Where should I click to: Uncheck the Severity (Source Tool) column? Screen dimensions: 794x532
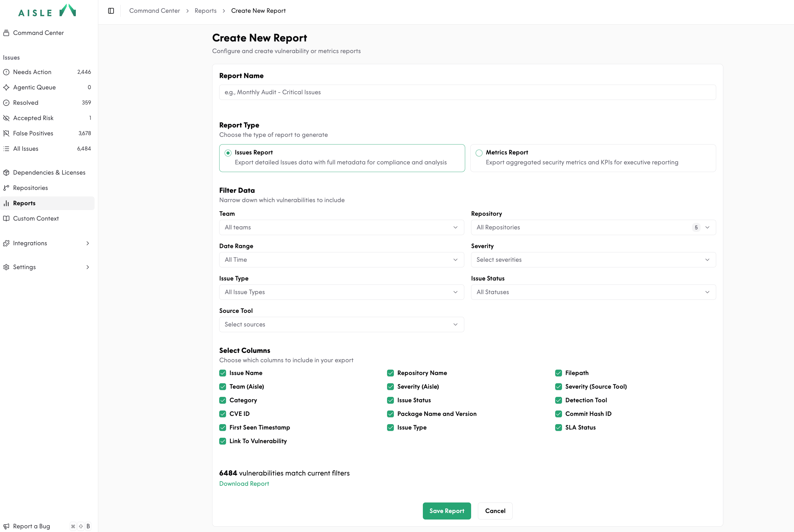click(x=558, y=386)
